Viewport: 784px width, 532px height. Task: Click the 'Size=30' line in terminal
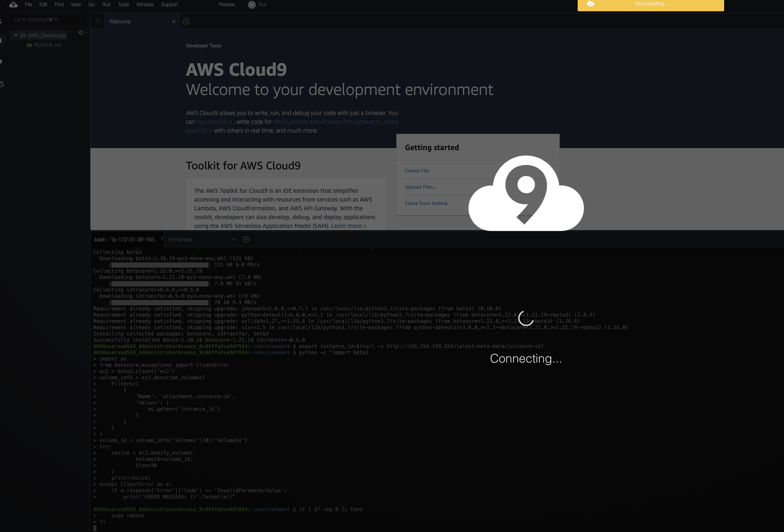click(146, 465)
